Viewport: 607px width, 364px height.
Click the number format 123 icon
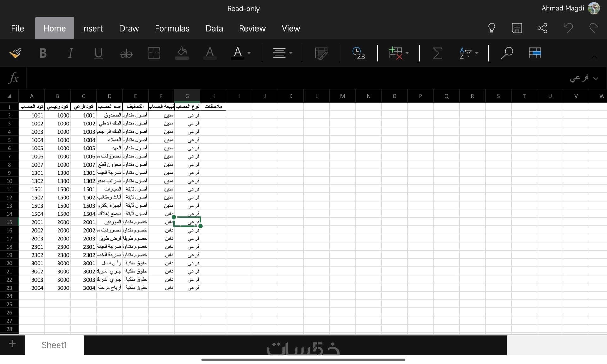pos(359,53)
